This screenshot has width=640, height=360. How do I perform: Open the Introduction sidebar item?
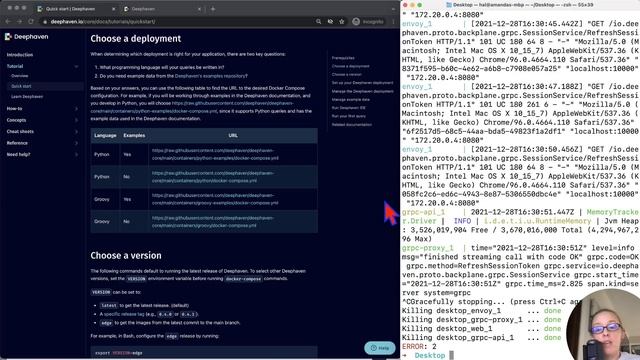pos(20,55)
